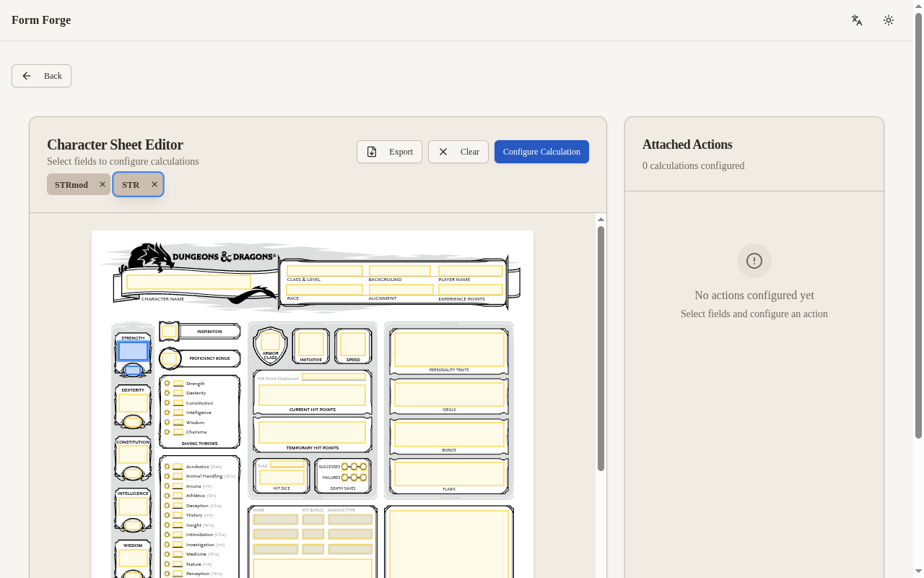Select the Constitution score field

[x=133, y=454]
